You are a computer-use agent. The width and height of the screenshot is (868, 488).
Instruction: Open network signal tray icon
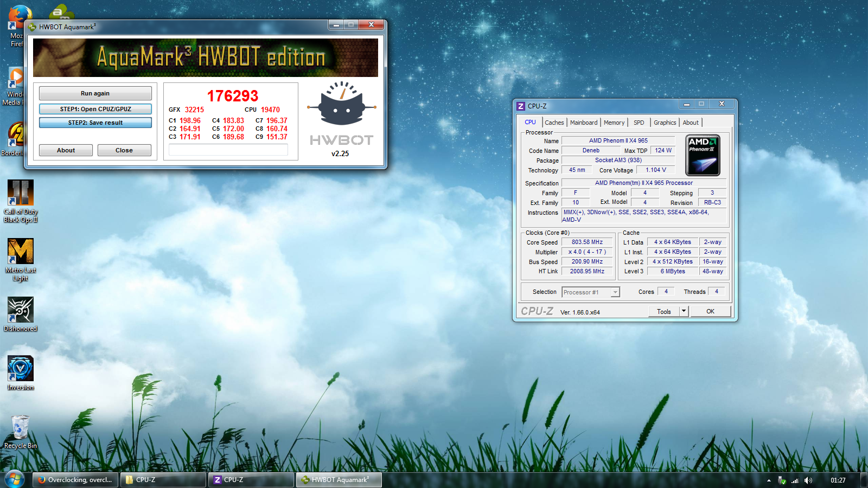(x=795, y=480)
